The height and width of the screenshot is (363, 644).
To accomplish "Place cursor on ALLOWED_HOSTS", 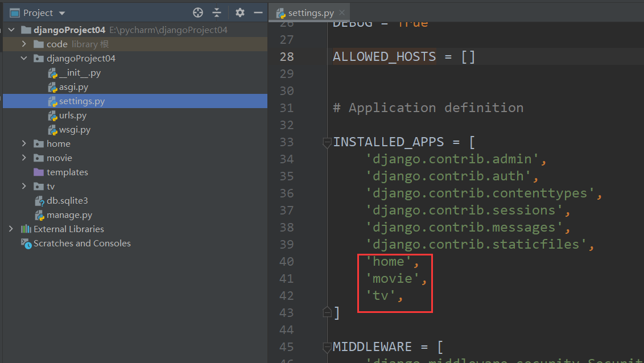I will (x=384, y=57).
